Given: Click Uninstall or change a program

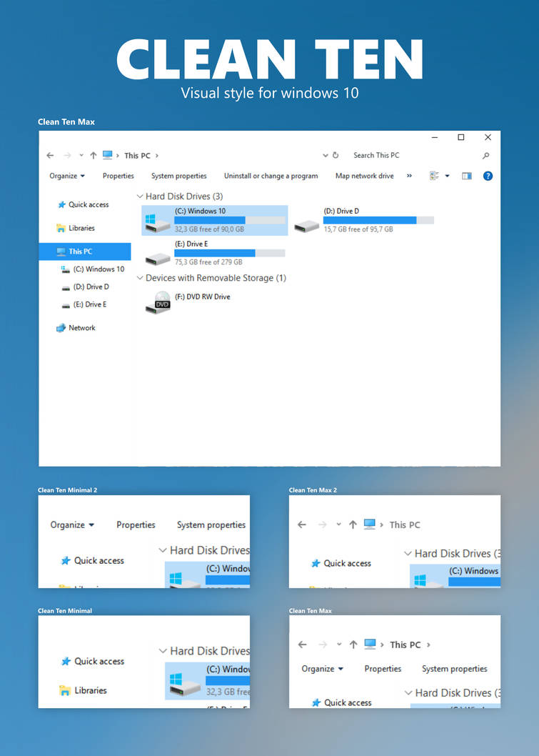Looking at the screenshot, I should [271, 176].
